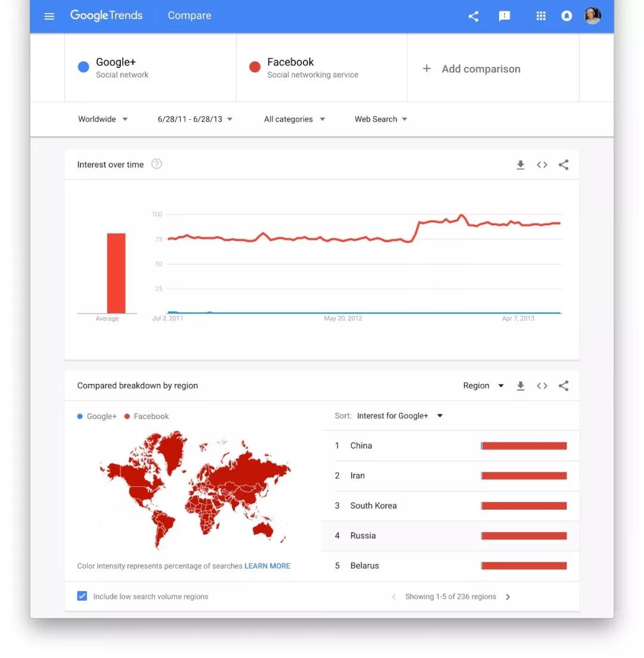This screenshot has width=644, height=658.
Task: Select the Google+ search term
Action: click(150, 67)
